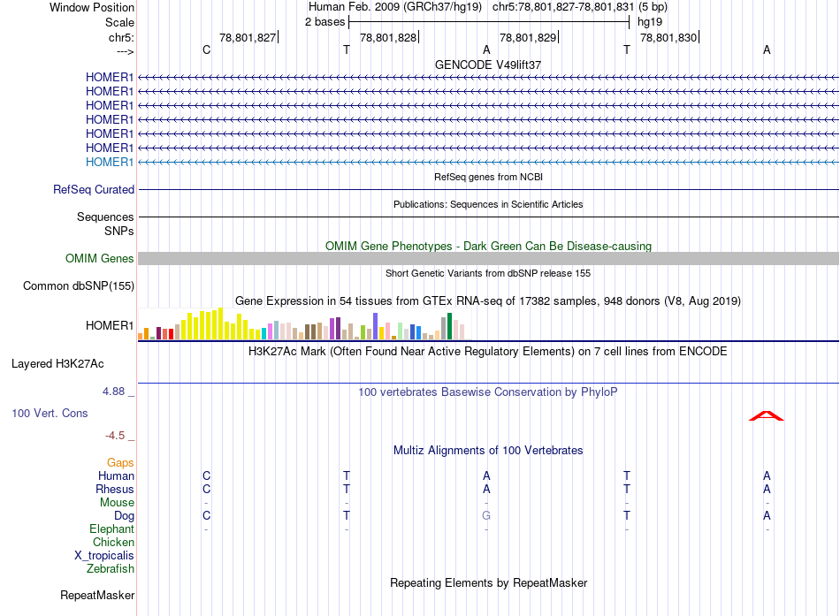The height and width of the screenshot is (616, 840).
Task: Select the Zebrafish alignment row label
Action: (111, 568)
